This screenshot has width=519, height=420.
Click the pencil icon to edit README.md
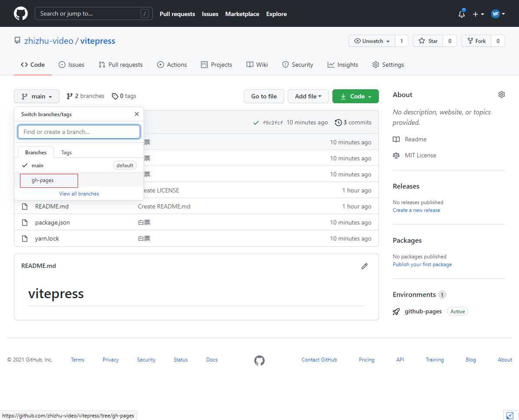[x=365, y=266]
